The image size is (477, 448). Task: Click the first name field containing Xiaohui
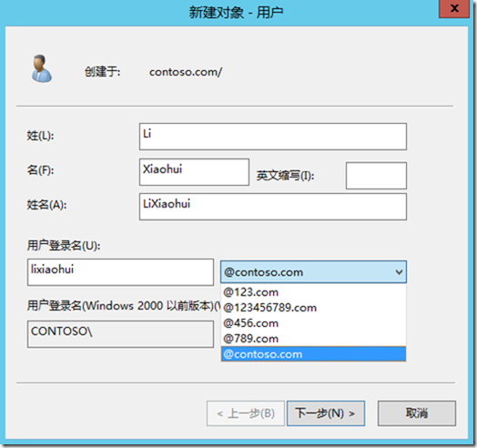point(194,172)
